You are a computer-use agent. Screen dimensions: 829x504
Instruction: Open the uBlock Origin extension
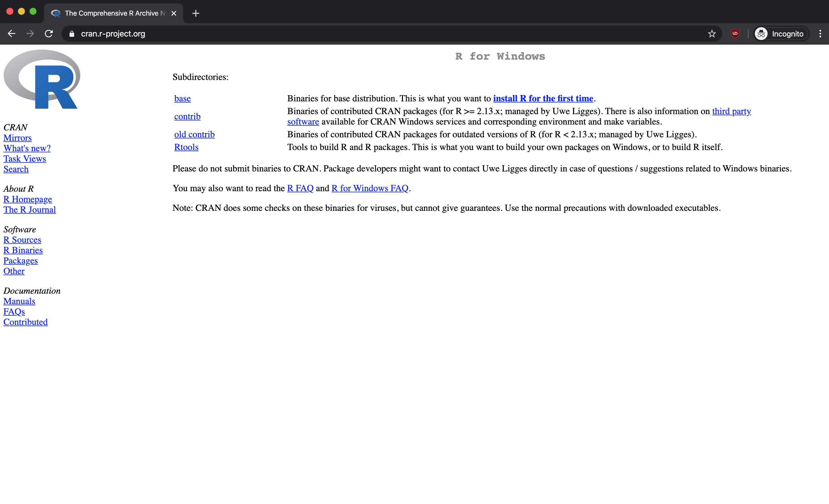[x=735, y=34]
